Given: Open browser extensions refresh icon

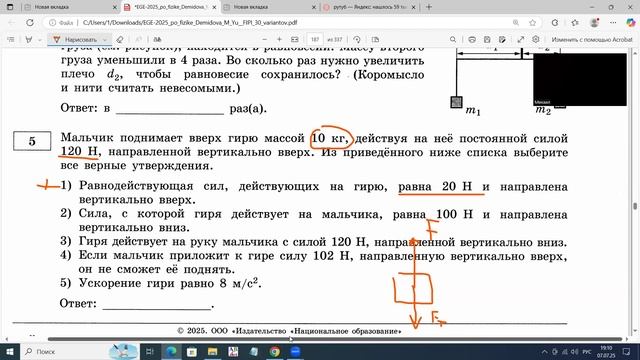Looking at the screenshot, I should click(555, 23).
